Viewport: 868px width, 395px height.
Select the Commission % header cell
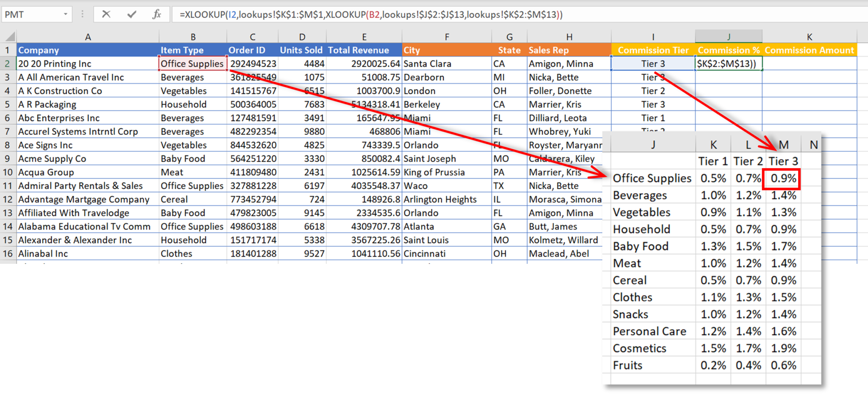[729, 50]
